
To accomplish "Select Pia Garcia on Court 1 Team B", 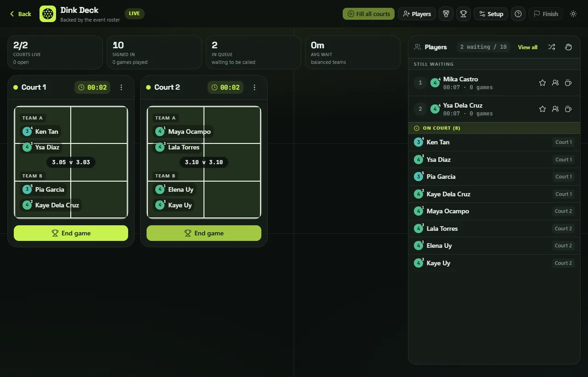I will (43, 189).
